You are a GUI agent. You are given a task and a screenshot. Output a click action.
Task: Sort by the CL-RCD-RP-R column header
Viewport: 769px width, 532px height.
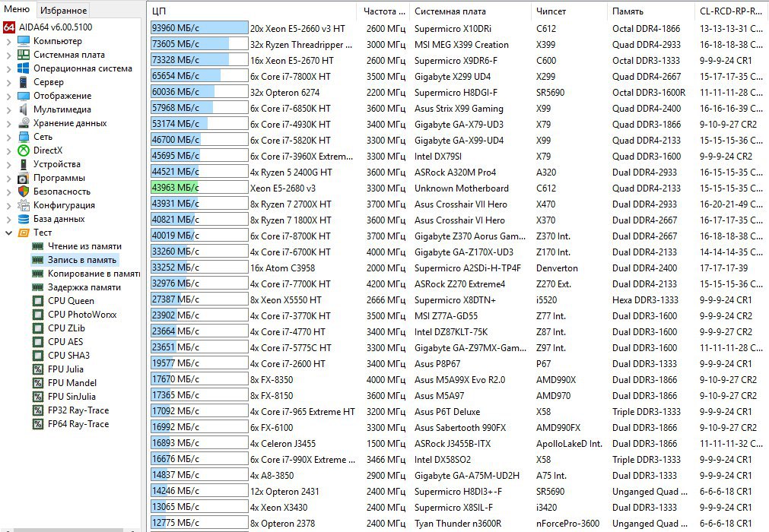(731, 11)
